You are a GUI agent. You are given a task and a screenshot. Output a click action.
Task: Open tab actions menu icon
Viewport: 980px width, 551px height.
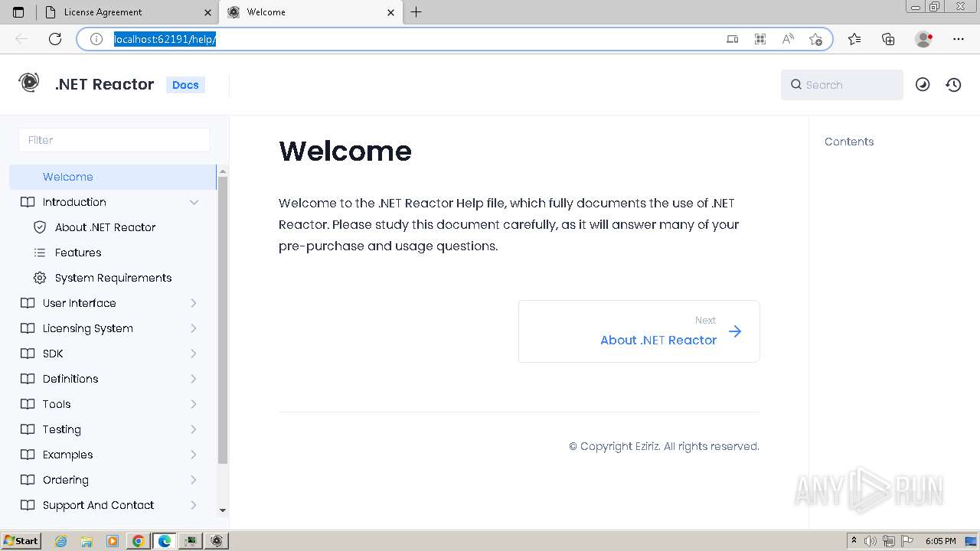click(18, 12)
